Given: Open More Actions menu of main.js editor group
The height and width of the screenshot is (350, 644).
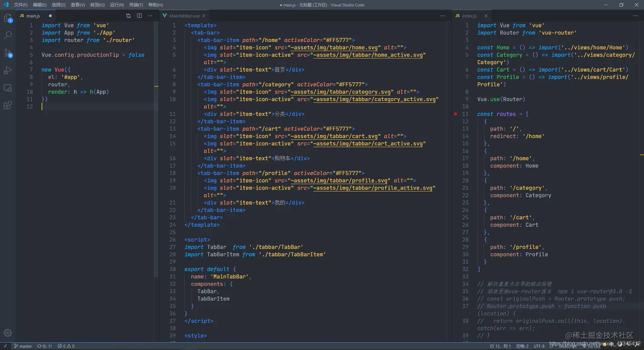Looking at the screenshot, I should [150, 16].
